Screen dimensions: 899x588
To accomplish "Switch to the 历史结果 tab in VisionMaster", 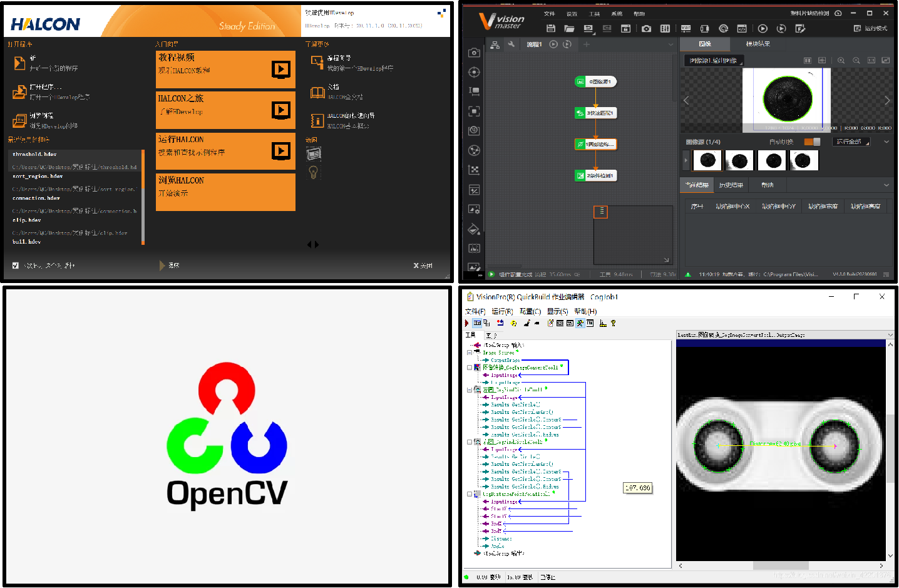I will 731,185.
